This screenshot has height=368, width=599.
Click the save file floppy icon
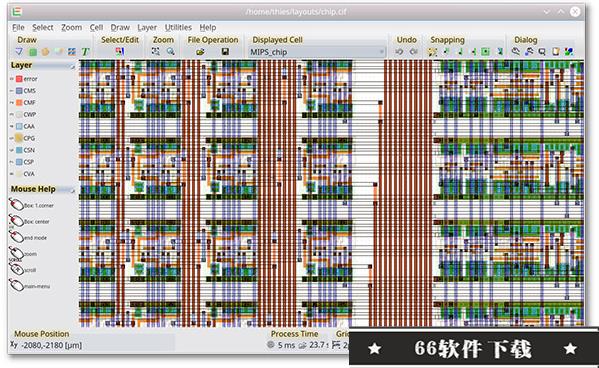click(225, 51)
